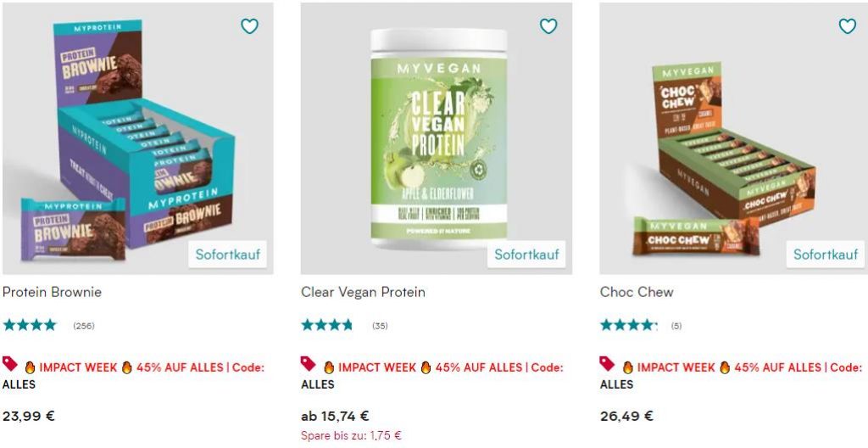Click Sofortkauf on the Clear Vegan Protein card
The height and width of the screenshot is (448, 868).
click(526, 255)
